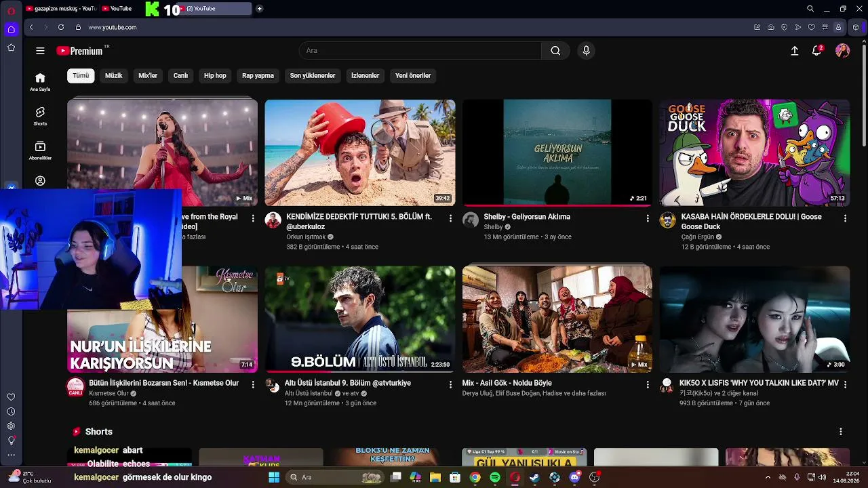Open the notifications bell
This screenshot has height=488, width=868.
[817, 51]
